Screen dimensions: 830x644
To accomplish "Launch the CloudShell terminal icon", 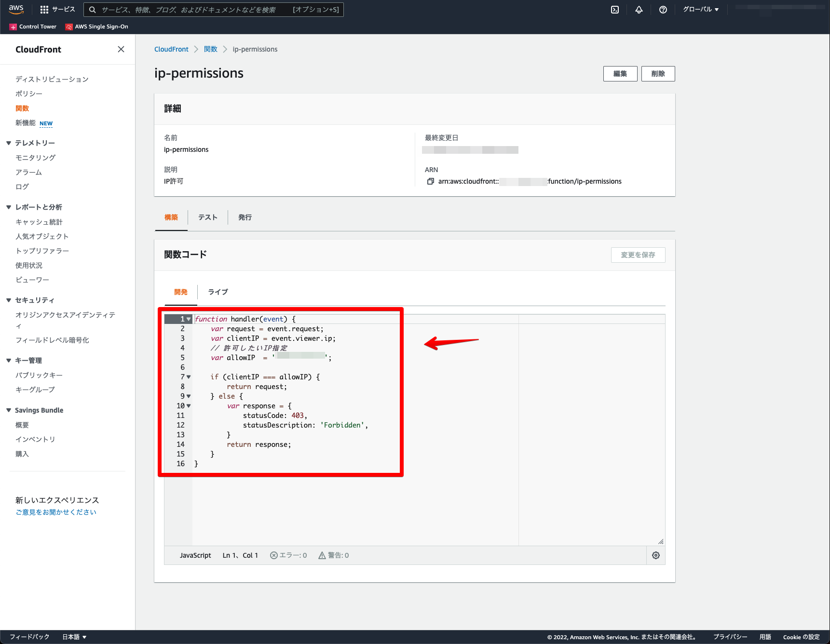I will 615,10.
